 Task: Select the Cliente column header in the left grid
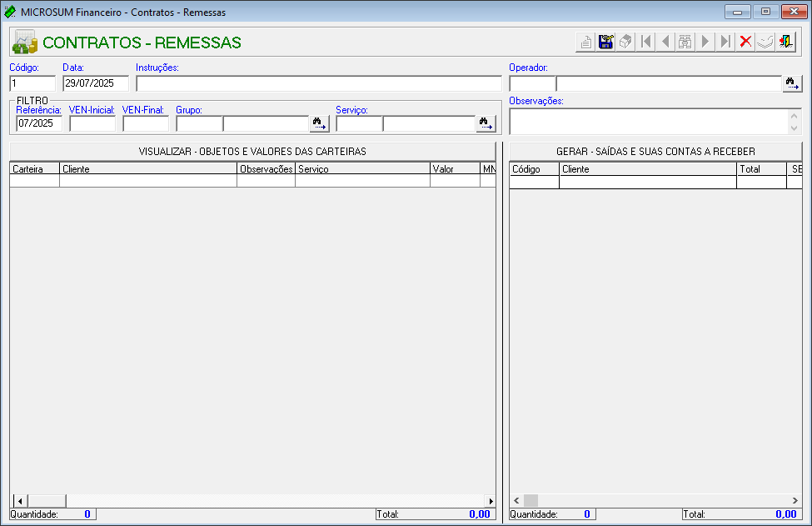click(x=147, y=168)
